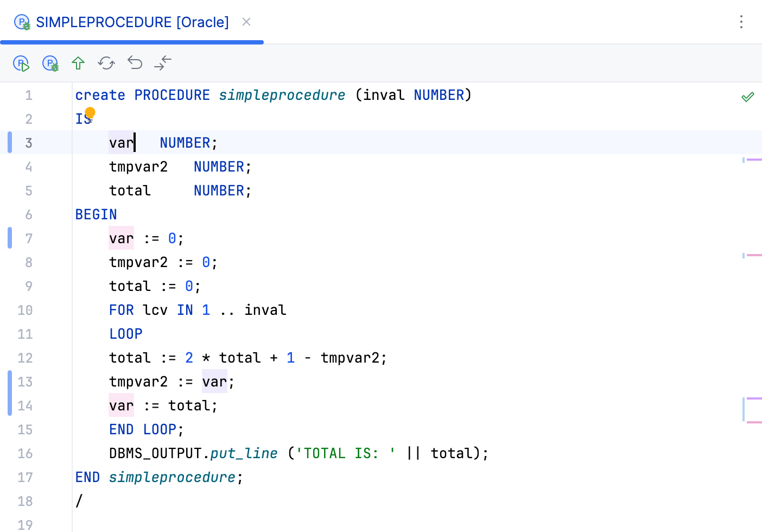Click the refresh icon in the toolbar

(106, 63)
